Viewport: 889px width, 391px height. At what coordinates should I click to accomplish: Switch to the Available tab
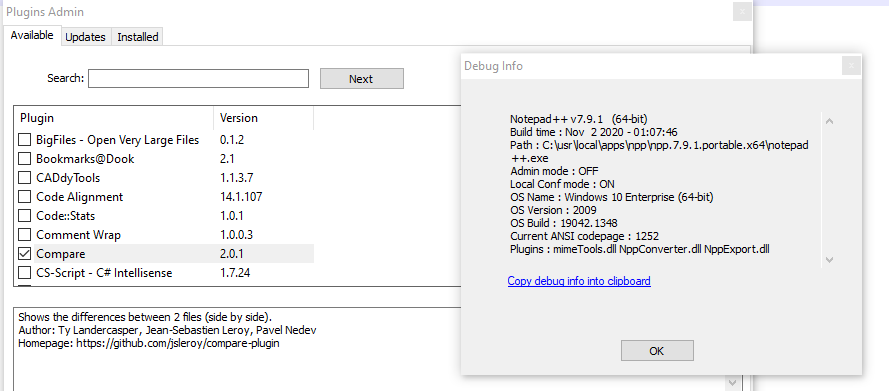[x=32, y=35]
